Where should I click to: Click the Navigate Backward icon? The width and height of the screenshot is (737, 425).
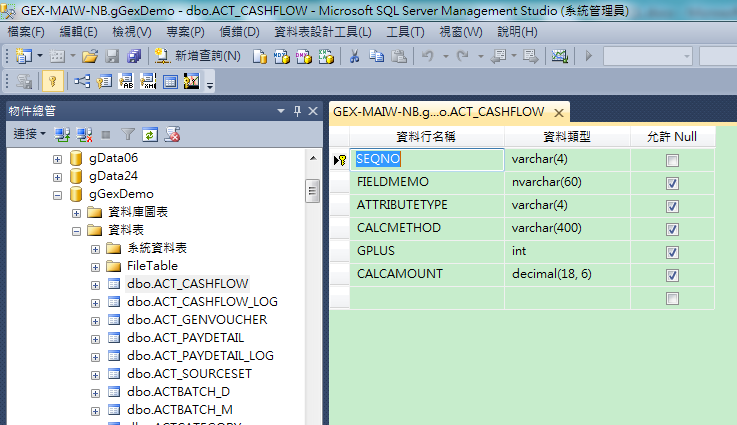(x=498, y=56)
